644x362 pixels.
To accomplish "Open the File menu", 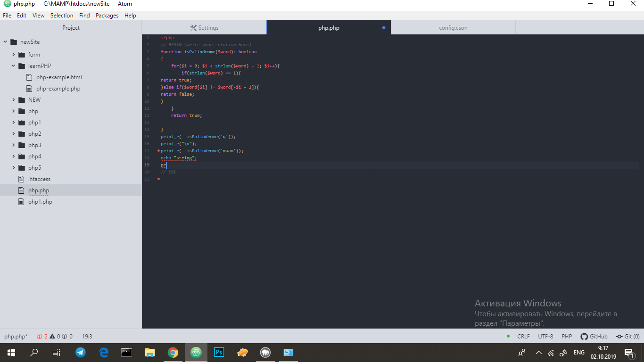I will [x=7, y=16].
